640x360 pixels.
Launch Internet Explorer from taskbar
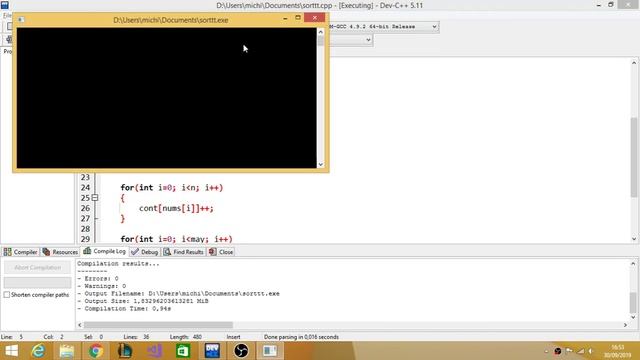click(38, 351)
